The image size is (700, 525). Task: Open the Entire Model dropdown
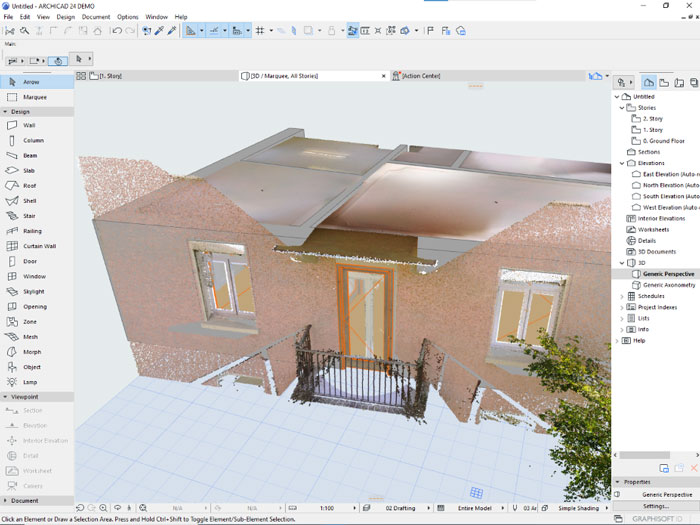pos(503,508)
